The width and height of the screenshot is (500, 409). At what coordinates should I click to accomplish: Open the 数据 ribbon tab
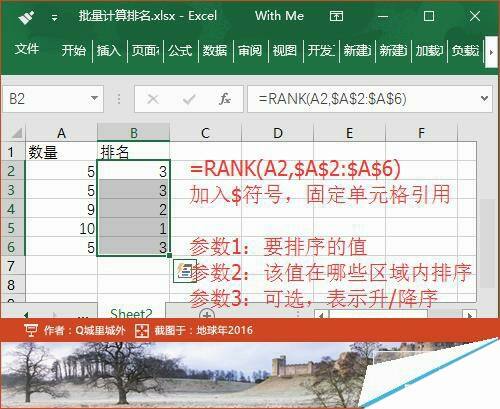pos(215,50)
